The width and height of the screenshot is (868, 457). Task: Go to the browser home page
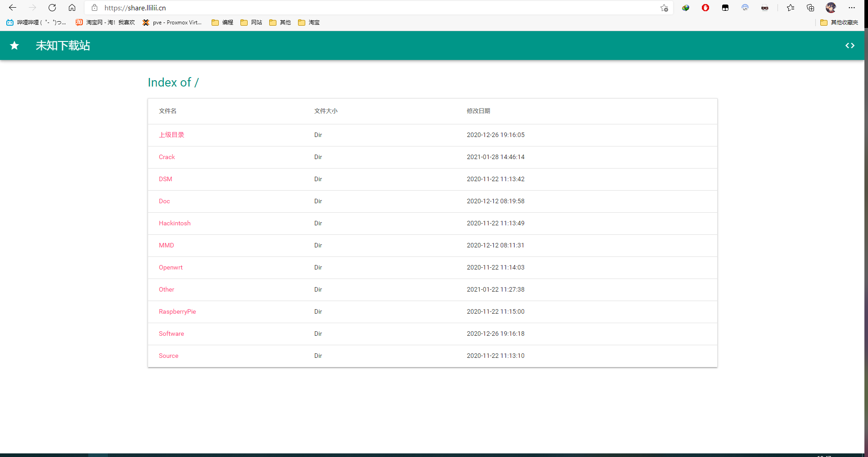pyautogui.click(x=72, y=8)
